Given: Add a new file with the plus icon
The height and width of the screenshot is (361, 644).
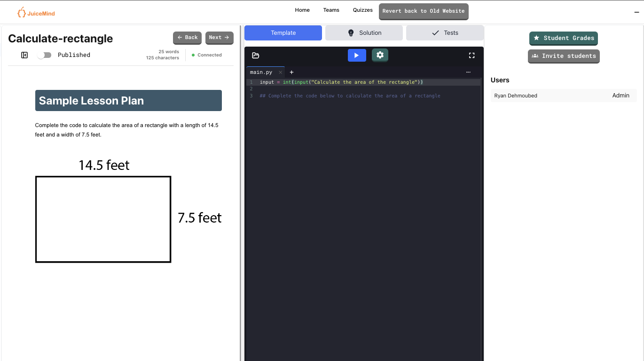Looking at the screenshot, I should click(x=291, y=72).
